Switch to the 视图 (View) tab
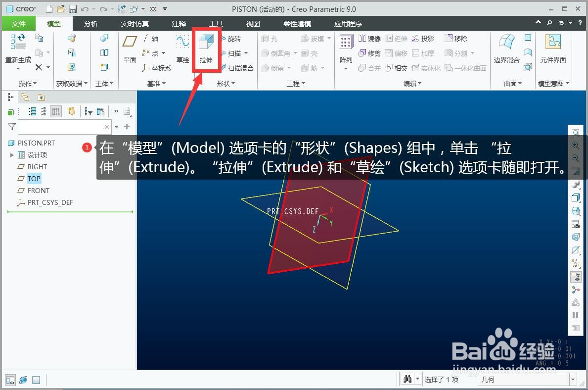Screen dimensions: 588x390 (x=253, y=24)
